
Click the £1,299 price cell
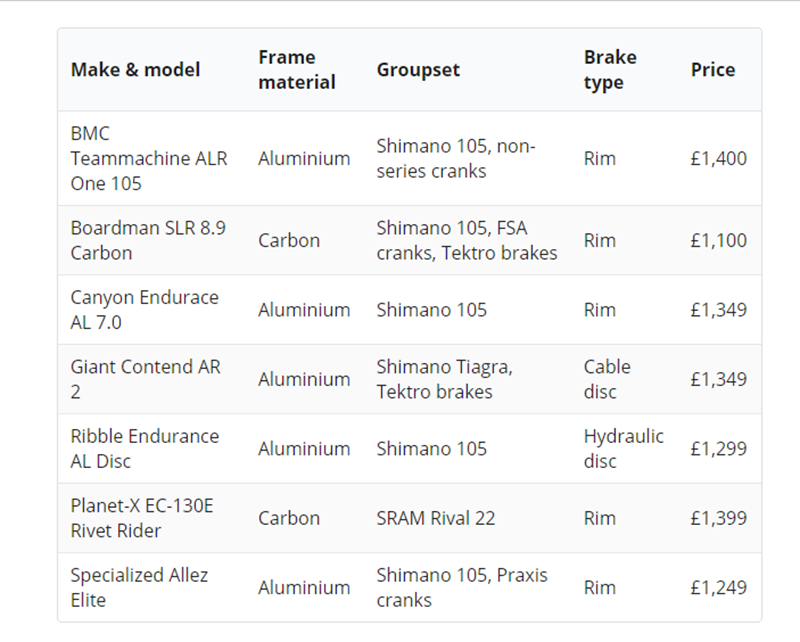point(718,449)
